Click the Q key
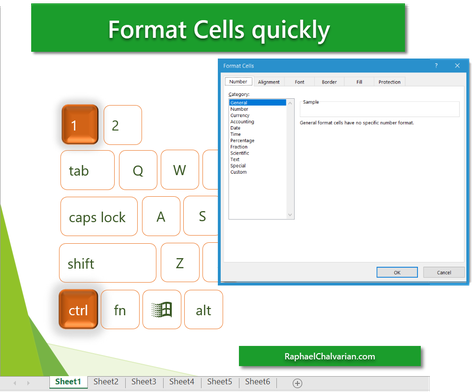 coord(138,170)
